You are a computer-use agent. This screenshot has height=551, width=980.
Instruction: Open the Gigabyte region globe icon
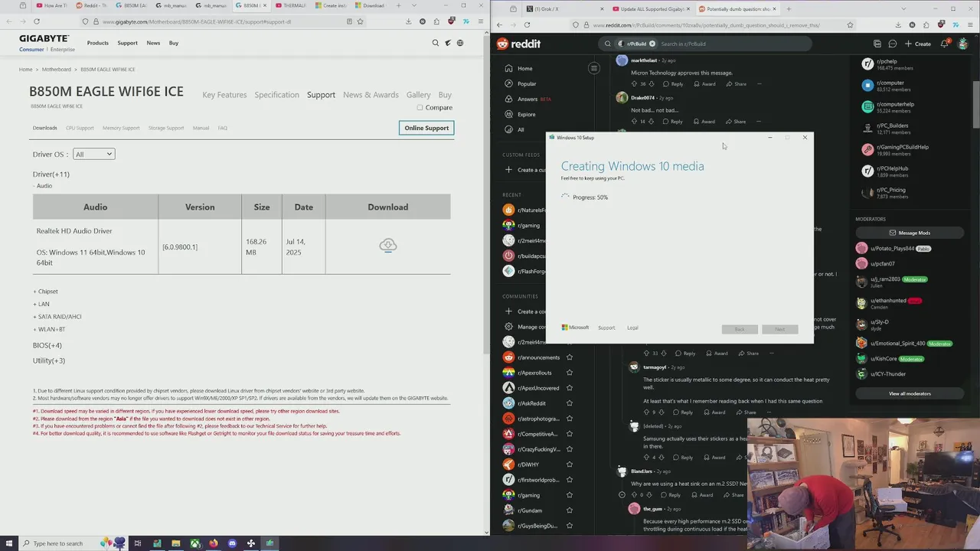(460, 43)
